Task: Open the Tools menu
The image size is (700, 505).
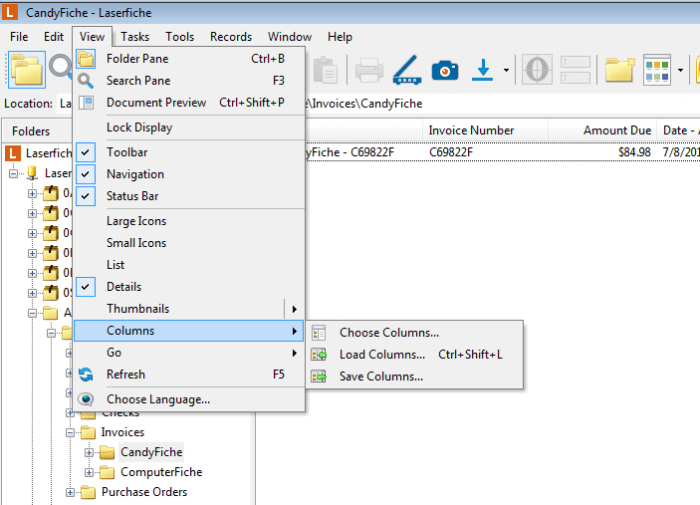Action: click(x=179, y=37)
